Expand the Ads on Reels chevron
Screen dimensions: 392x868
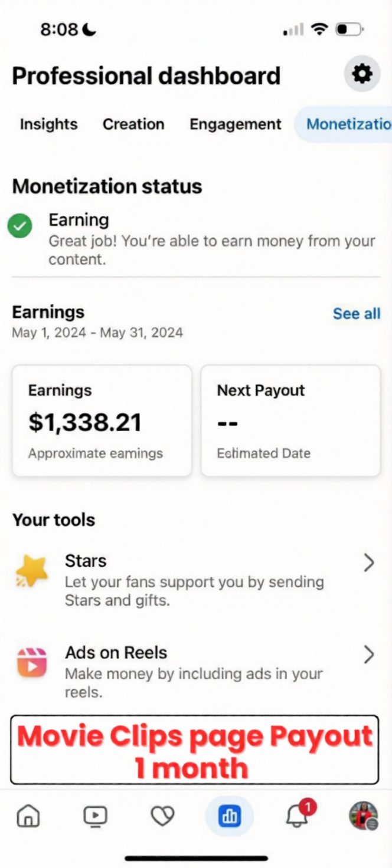pyautogui.click(x=369, y=655)
